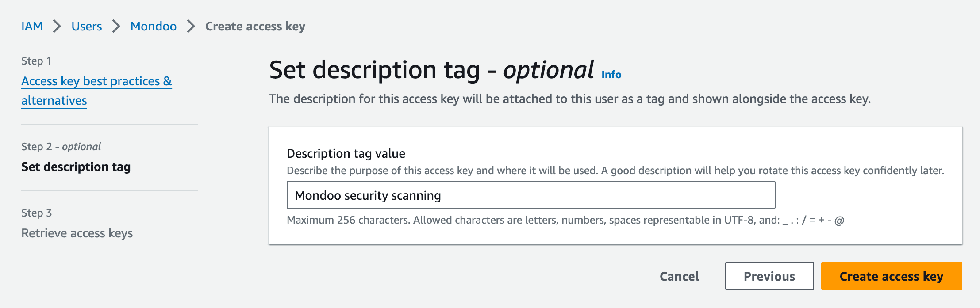Click the Description tag value input field
980x308 pixels.
(x=531, y=194)
